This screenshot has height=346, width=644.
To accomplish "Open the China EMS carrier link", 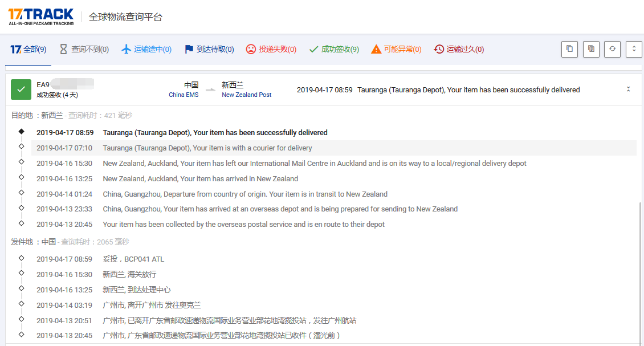I will [x=184, y=95].
